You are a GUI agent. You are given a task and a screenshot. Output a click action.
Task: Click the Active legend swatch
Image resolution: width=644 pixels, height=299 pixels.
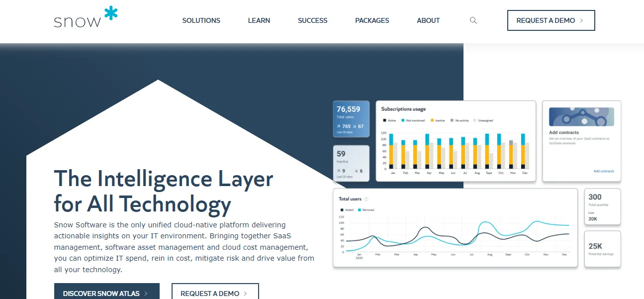pos(384,120)
